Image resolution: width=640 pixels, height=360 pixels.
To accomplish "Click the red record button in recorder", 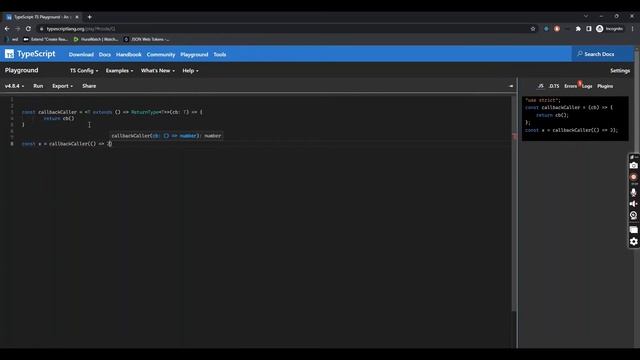I will (x=633, y=177).
